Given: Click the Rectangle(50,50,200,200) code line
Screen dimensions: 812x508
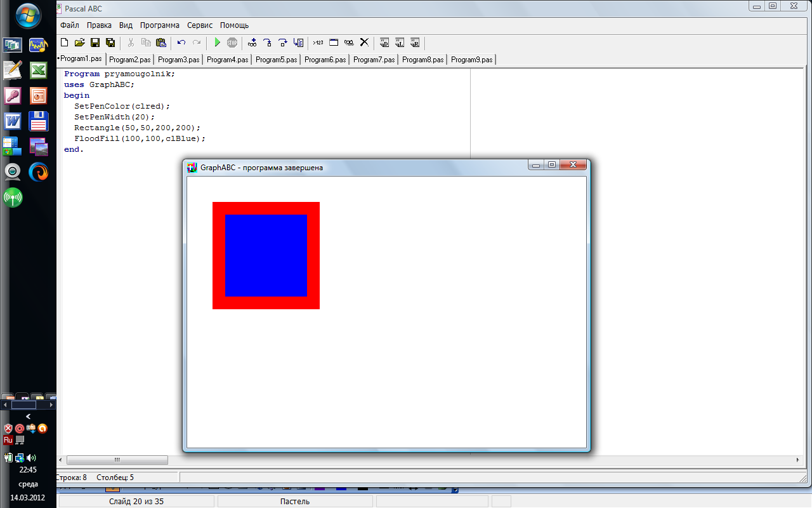Looking at the screenshot, I should coord(137,128).
